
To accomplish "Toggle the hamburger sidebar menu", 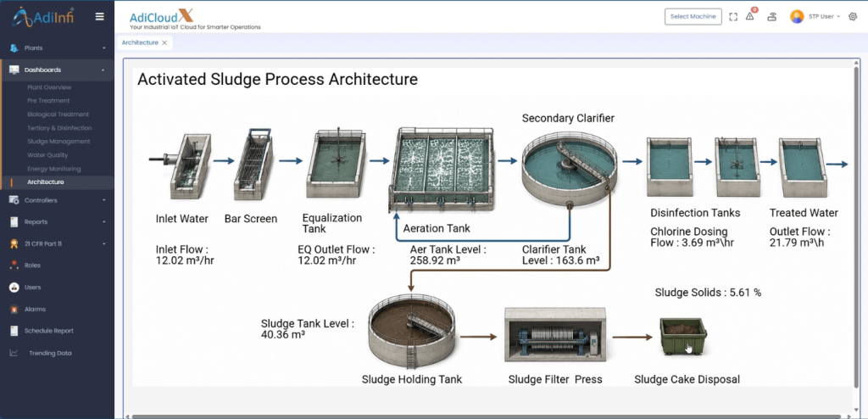I will point(100,17).
